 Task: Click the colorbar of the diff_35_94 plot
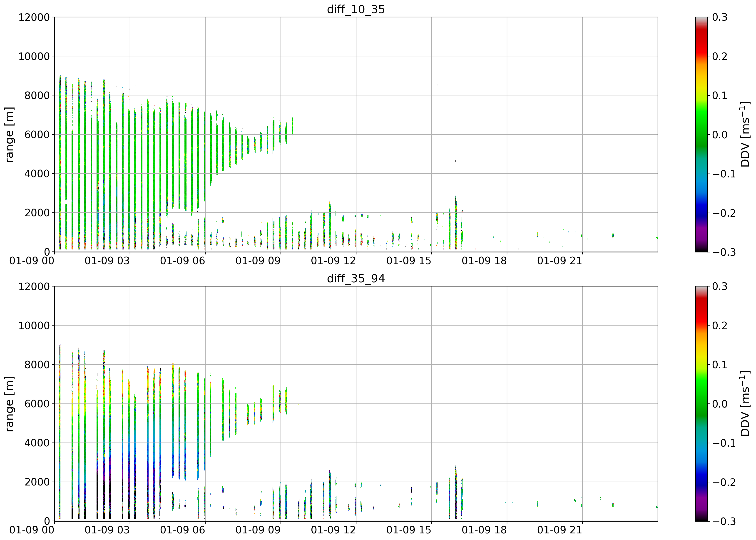click(701, 404)
